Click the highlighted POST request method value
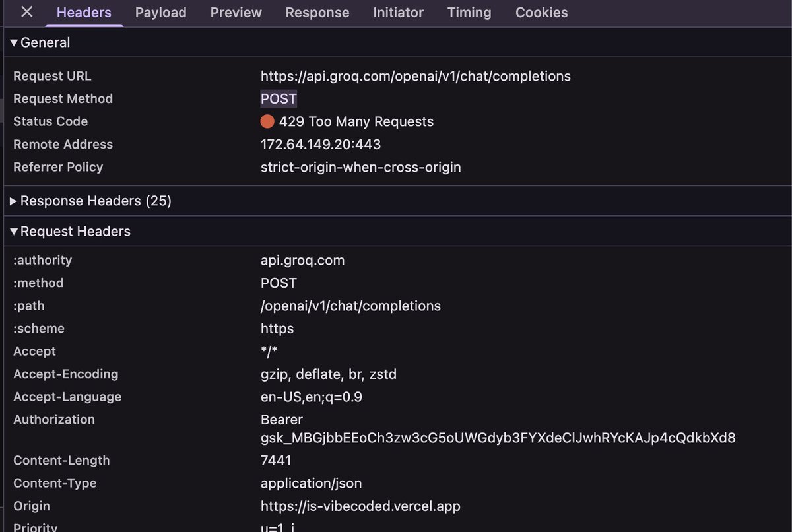Screen dimensions: 792x532 pyautogui.click(x=279, y=98)
